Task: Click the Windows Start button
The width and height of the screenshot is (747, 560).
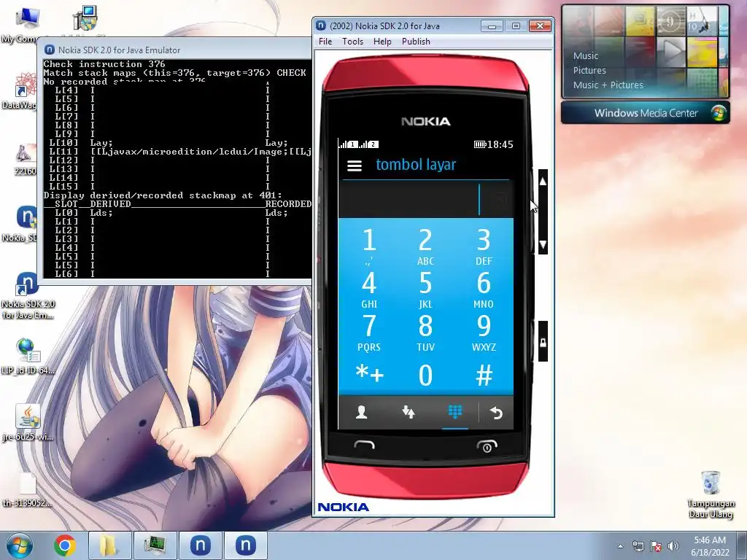Action: [x=20, y=545]
